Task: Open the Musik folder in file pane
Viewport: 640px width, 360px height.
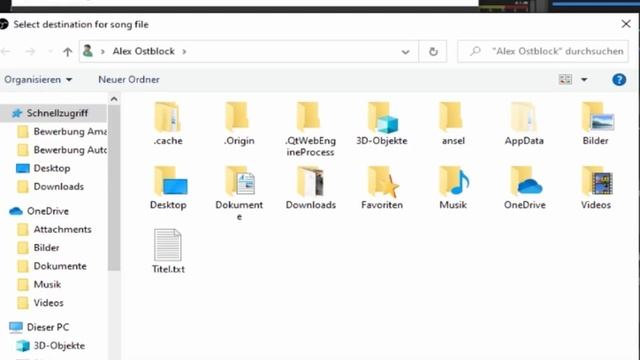Action: pyautogui.click(x=453, y=181)
